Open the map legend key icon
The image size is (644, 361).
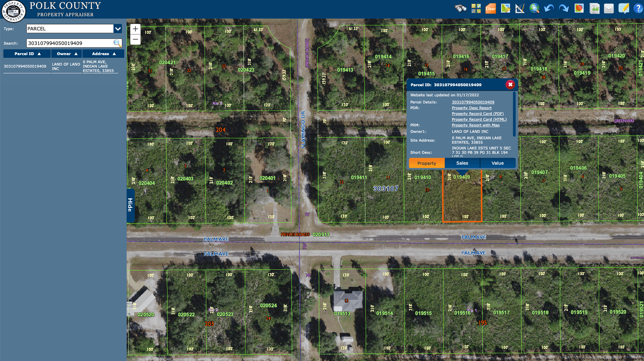(506, 8)
